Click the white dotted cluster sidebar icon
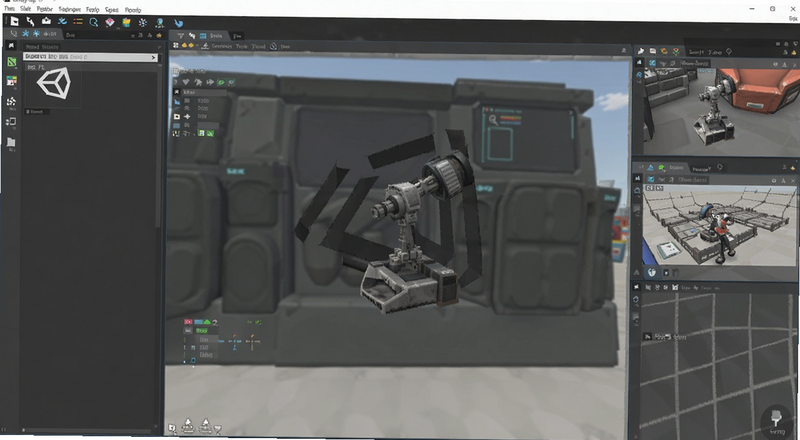Image resolution: width=800 pixels, height=440 pixels. point(11,101)
